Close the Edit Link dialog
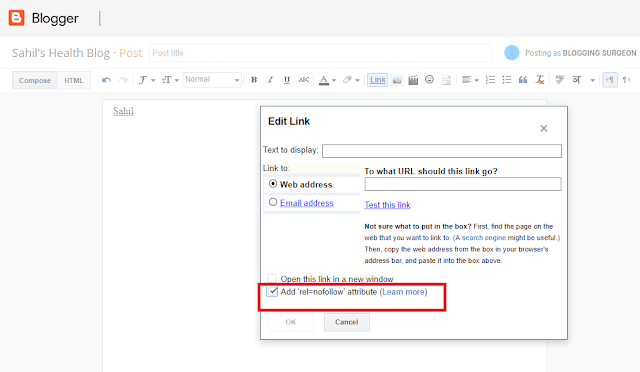 [544, 128]
